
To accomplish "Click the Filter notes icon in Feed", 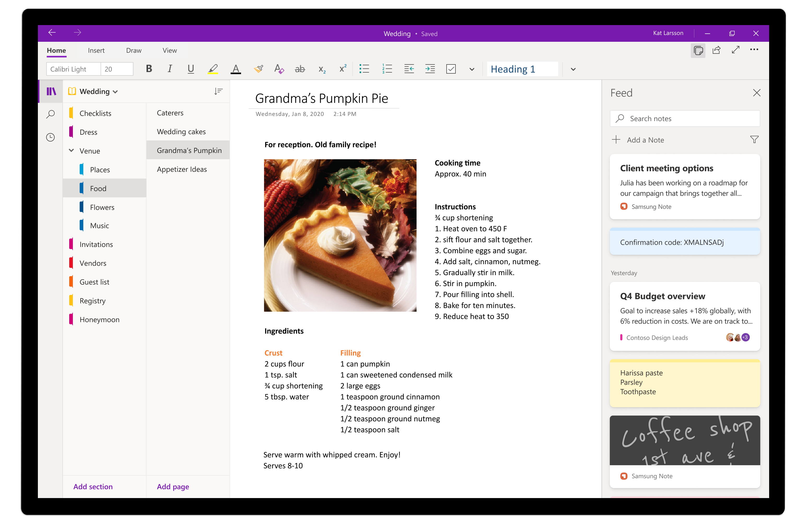I will pyautogui.click(x=754, y=140).
